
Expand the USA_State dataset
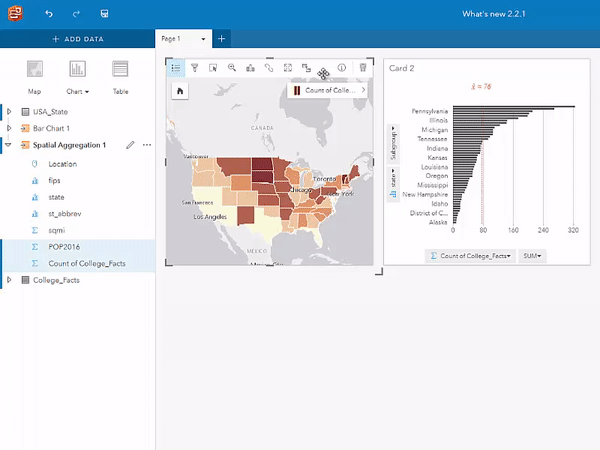(9, 112)
